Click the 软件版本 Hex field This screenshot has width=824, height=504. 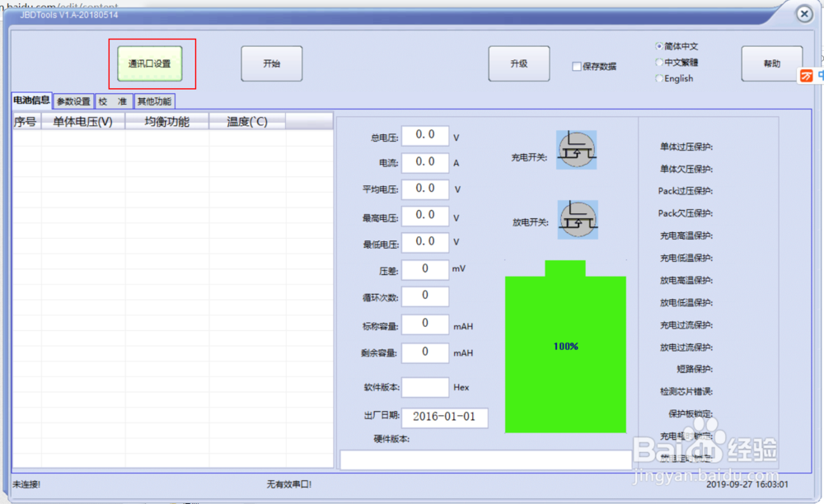[425, 387]
